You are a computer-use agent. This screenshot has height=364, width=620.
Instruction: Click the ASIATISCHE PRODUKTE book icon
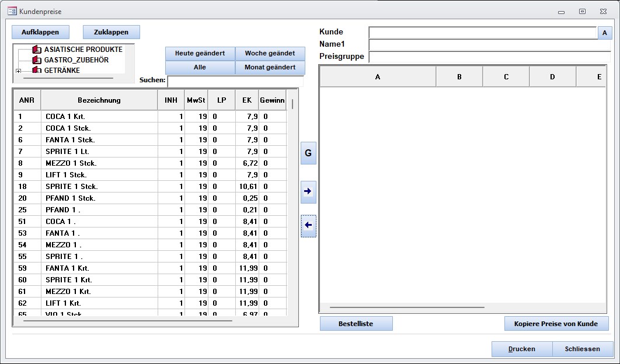(x=37, y=50)
